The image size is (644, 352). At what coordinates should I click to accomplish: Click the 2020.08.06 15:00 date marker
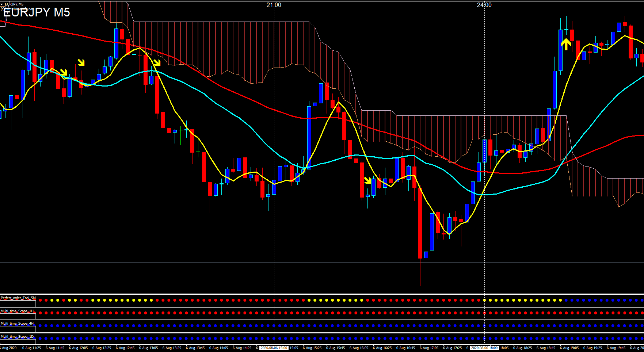(x=274, y=348)
